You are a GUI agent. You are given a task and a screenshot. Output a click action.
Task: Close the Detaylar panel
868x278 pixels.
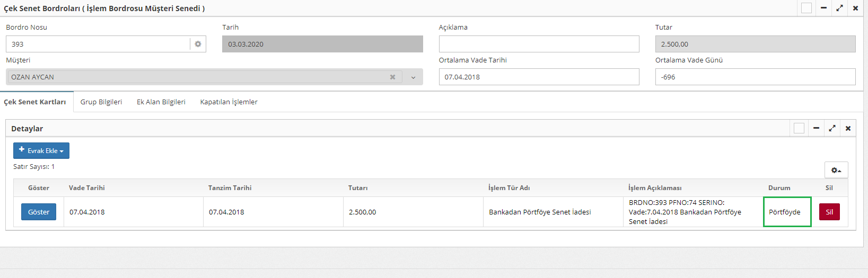point(848,128)
